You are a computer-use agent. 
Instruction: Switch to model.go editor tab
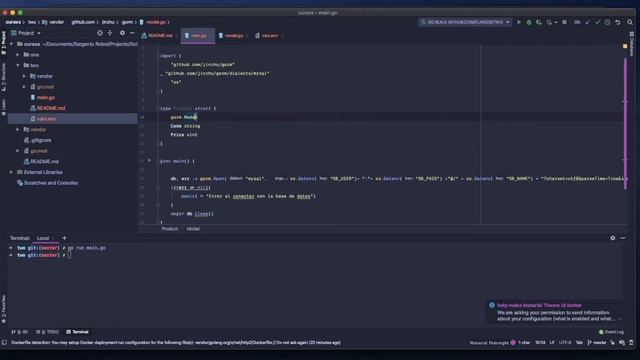click(x=232, y=36)
